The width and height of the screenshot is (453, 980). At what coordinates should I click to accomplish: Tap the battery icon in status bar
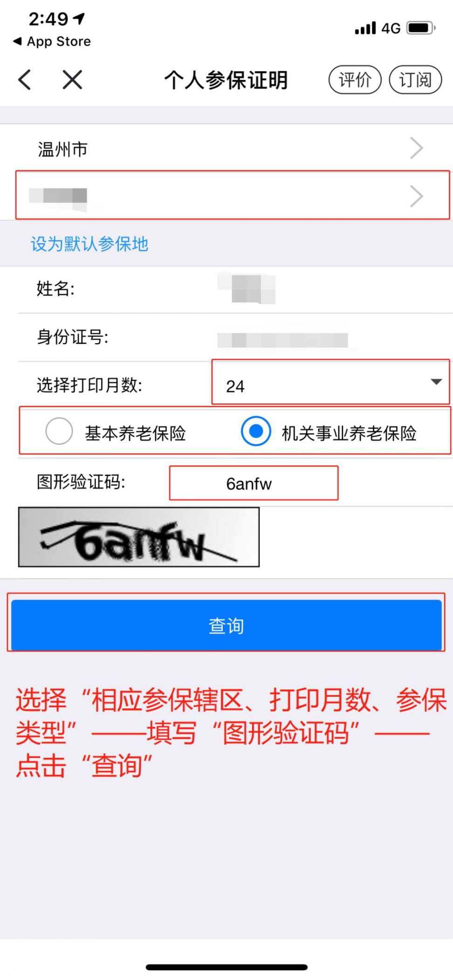click(x=421, y=28)
